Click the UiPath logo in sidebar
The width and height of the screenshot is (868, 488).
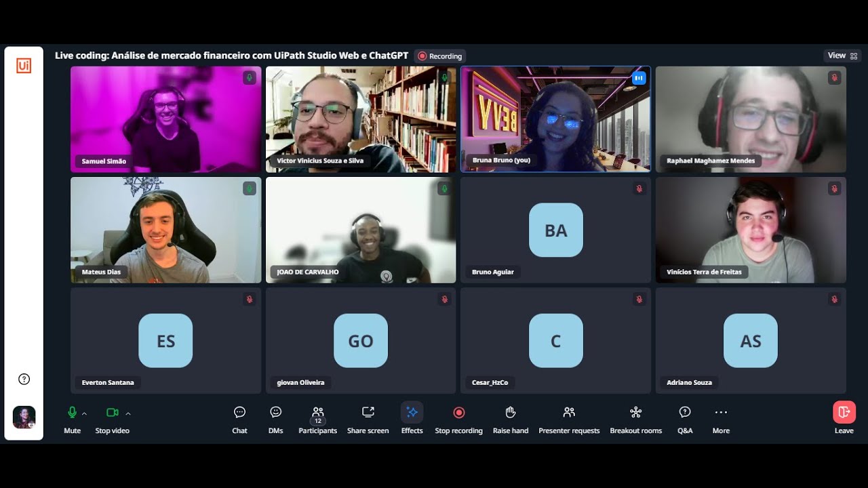tap(24, 66)
